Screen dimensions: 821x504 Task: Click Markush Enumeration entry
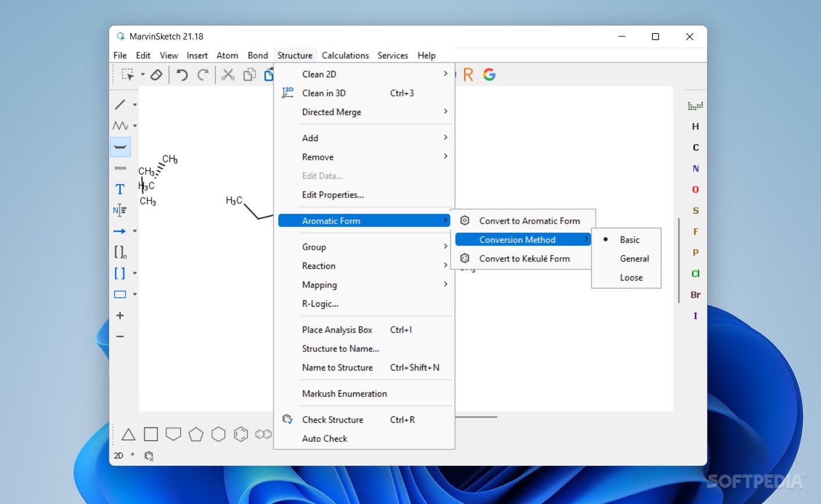coord(364,394)
